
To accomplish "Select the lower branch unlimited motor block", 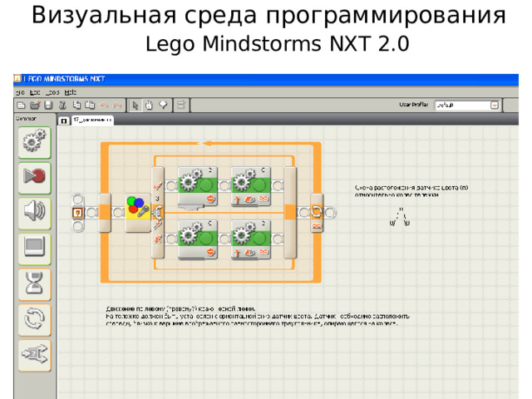I will tap(251, 239).
